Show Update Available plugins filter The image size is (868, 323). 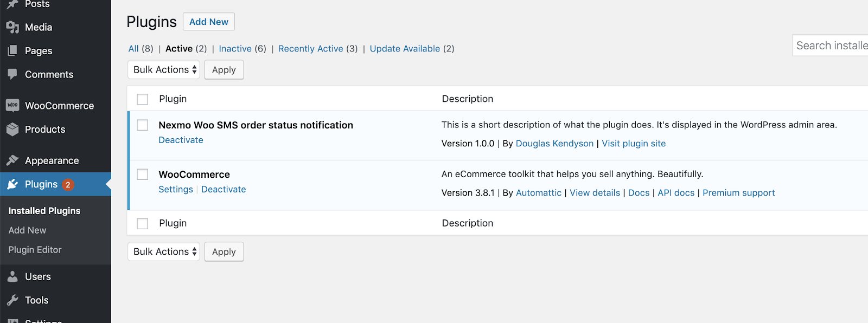[405, 49]
